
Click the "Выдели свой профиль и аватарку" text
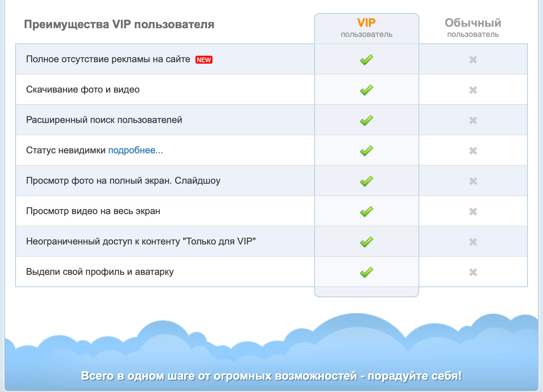(100, 272)
